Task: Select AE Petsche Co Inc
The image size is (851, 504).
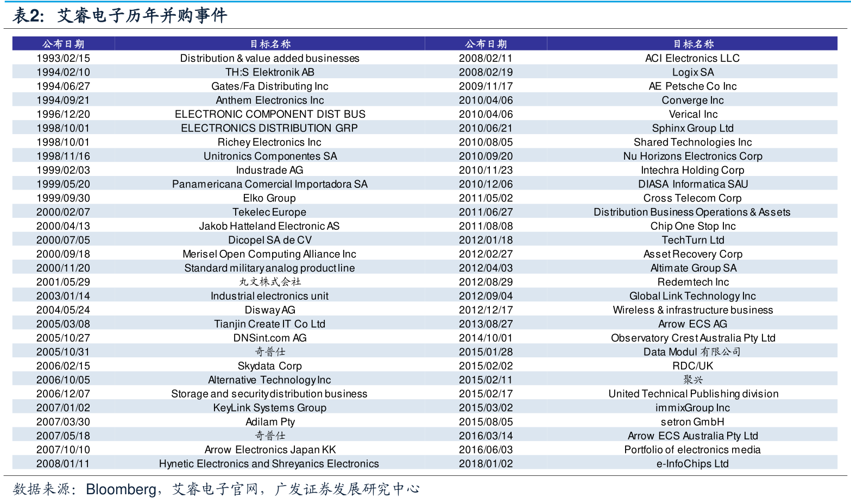Action: tap(693, 86)
